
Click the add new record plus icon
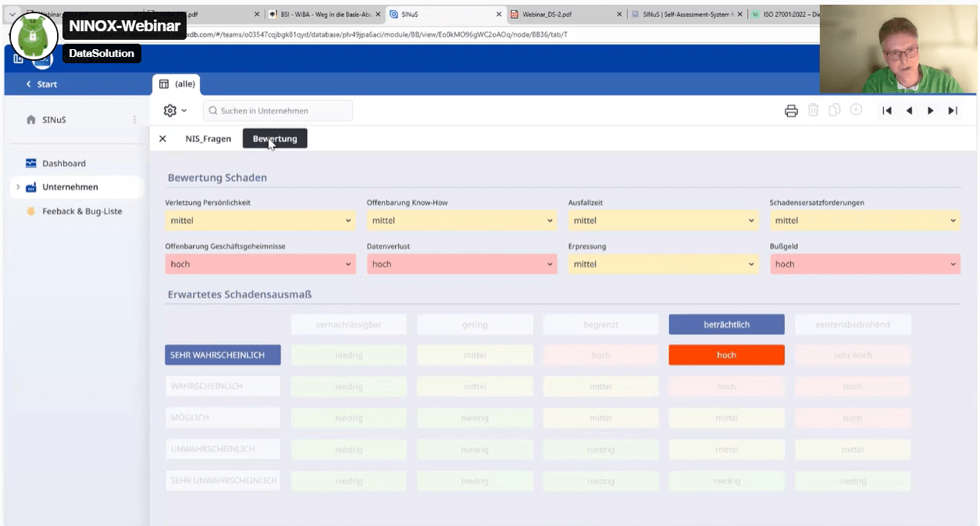click(856, 111)
